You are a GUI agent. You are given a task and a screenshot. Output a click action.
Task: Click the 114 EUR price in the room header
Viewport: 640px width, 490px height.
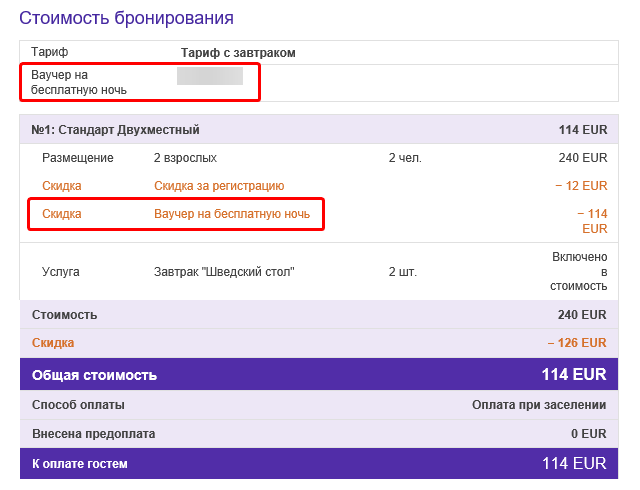[x=583, y=130]
